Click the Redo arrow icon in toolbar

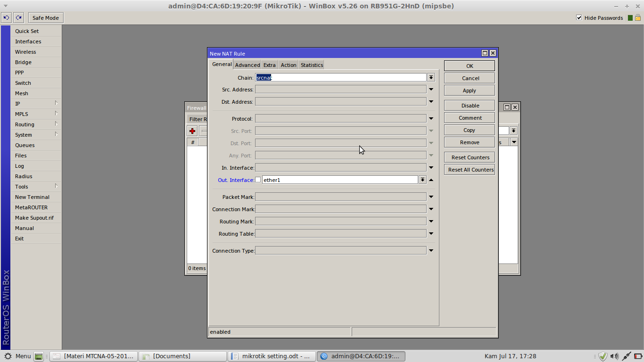(18, 18)
